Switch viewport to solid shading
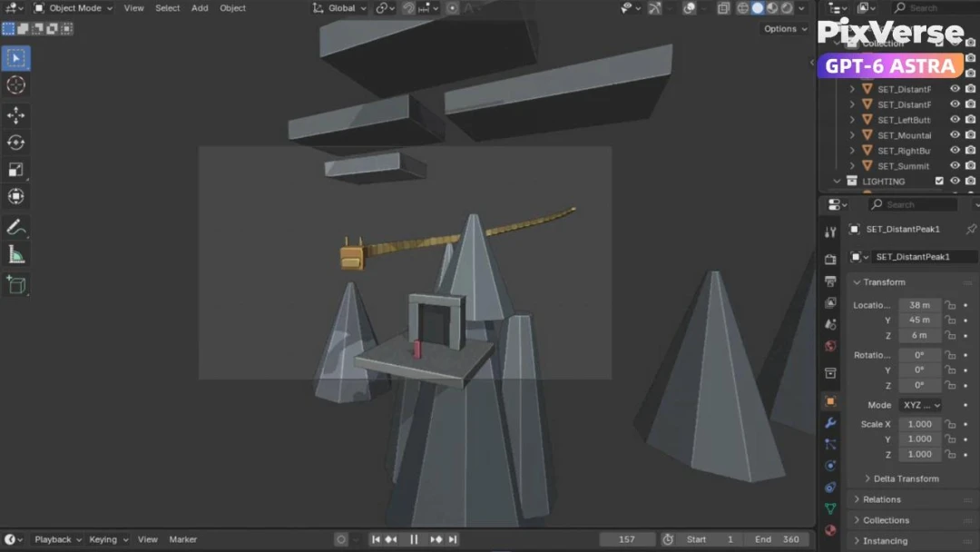The width and height of the screenshot is (980, 552). tap(758, 8)
